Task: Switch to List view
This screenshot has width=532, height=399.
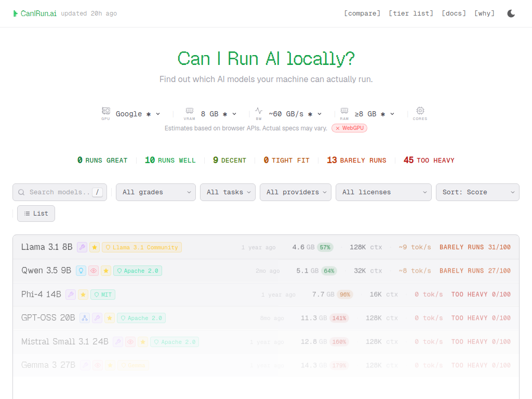Action: [x=36, y=214]
